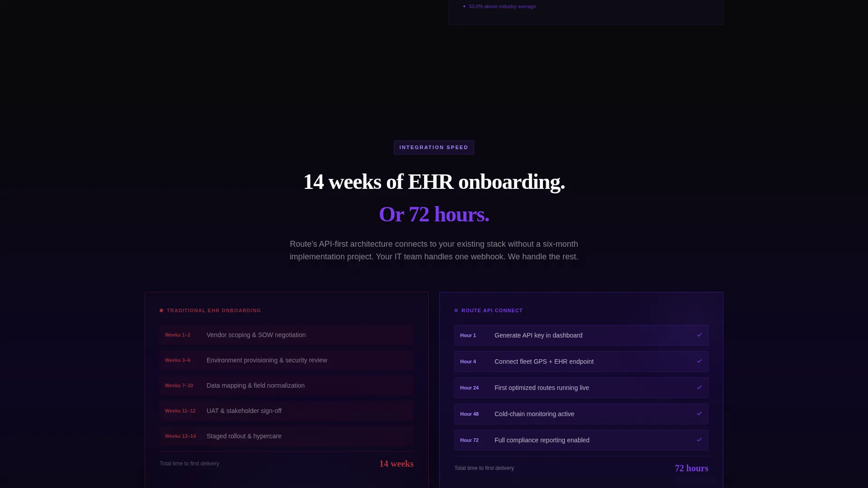This screenshot has height=488, width=868.
Task: Click the bullet dot before 33.0% above industry average
Action: (x=464, y=6)
